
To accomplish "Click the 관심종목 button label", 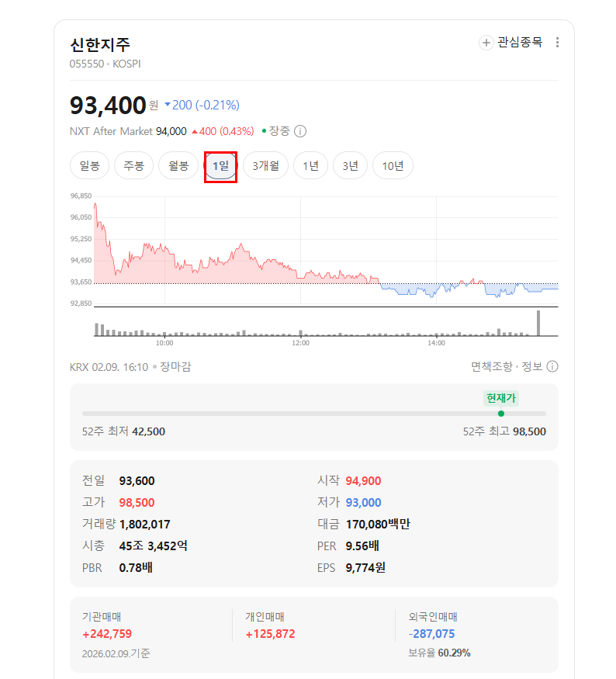I will pyautogui.click(x=520, y=42).
